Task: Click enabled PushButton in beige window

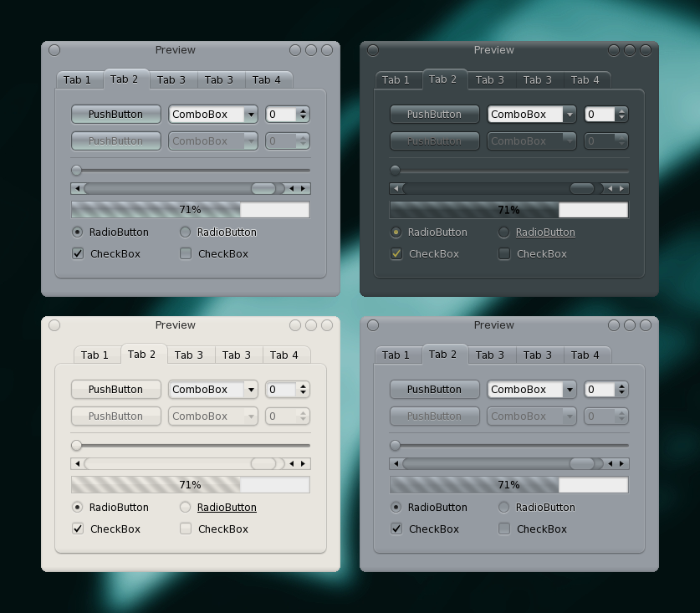Action: 116,390
